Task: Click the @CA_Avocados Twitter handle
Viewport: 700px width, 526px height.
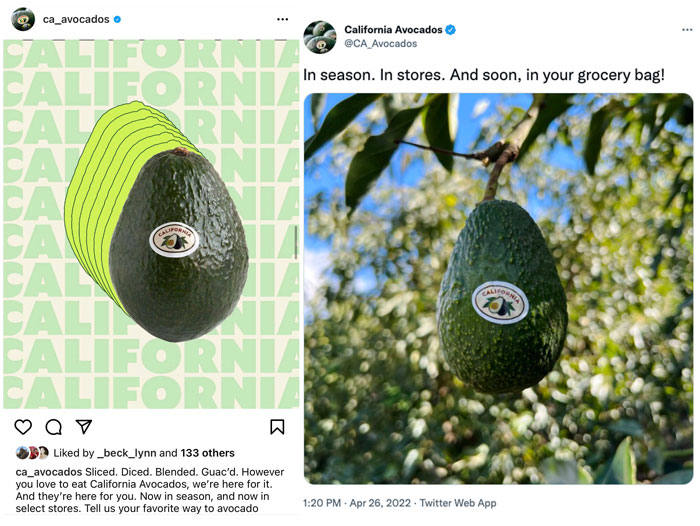Action: (x=381, y=44)
